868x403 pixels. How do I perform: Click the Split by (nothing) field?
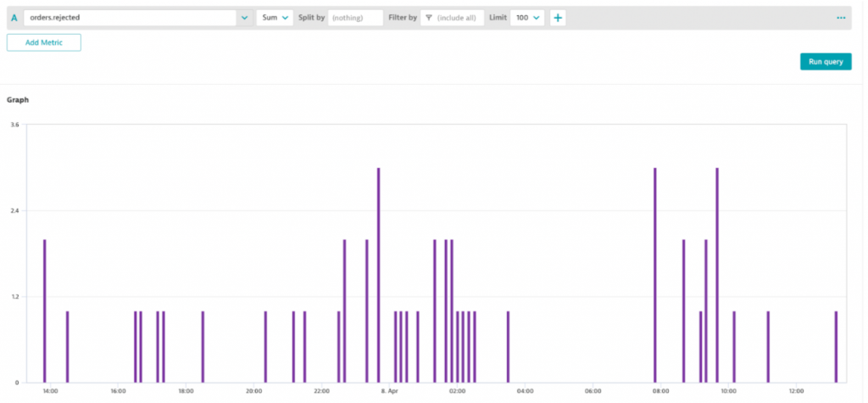tap(354, 18)
